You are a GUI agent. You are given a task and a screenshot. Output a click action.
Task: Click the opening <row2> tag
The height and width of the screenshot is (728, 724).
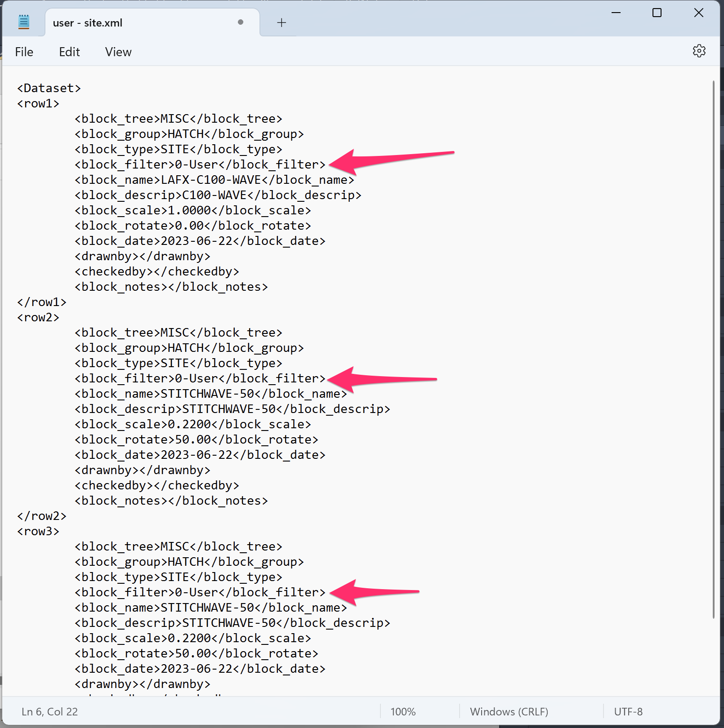(38, 317)
